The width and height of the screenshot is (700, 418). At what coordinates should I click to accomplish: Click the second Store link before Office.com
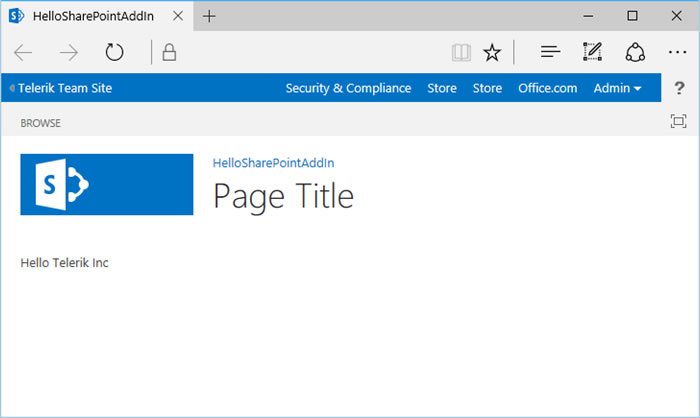tap(487, 88)
